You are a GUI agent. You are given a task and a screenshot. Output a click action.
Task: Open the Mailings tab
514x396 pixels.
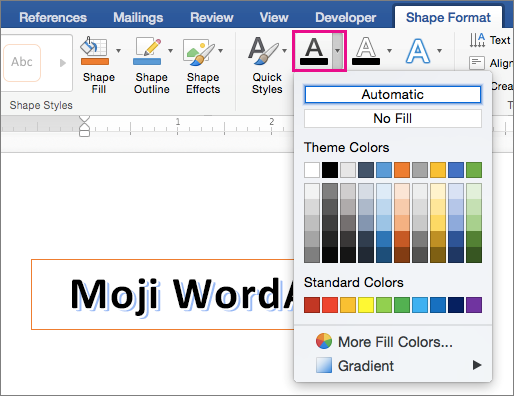tap(138, 17)
